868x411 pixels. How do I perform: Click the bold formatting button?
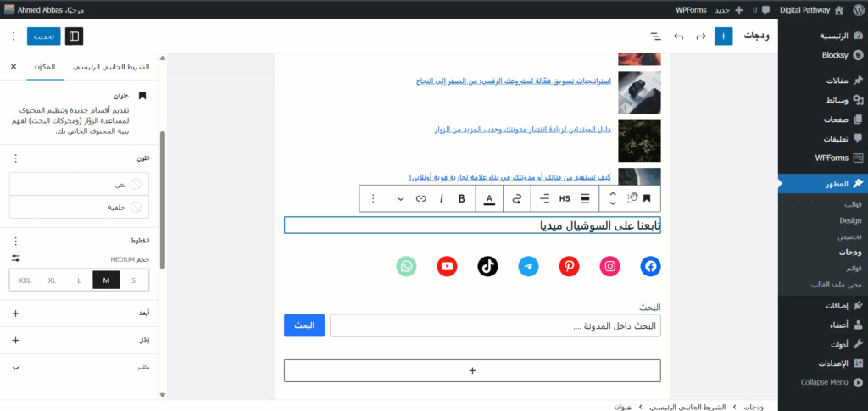pos(462,198)
